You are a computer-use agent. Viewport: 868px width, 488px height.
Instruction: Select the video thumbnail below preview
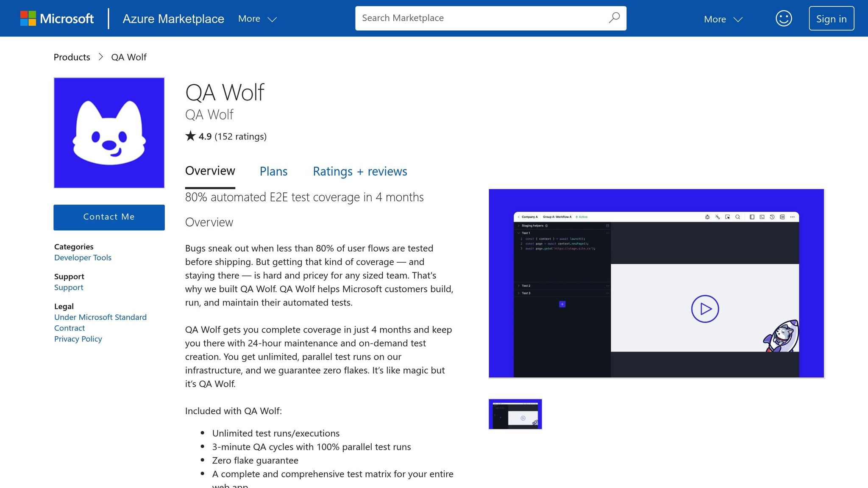[x=515, y=414]
